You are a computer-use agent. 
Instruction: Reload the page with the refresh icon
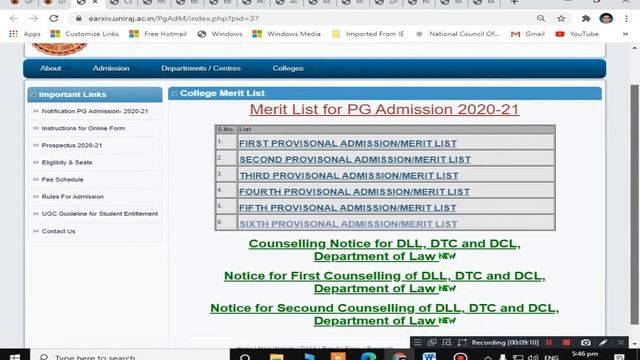53,18
